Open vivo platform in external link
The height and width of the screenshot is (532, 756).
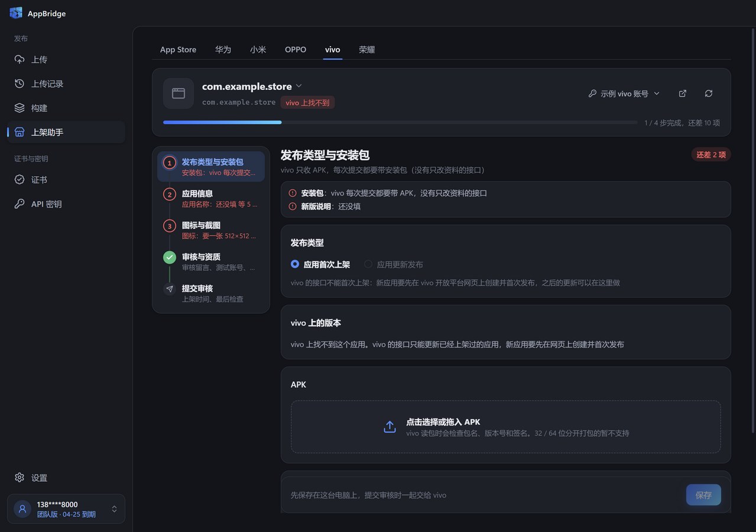[x=683, y=93]
